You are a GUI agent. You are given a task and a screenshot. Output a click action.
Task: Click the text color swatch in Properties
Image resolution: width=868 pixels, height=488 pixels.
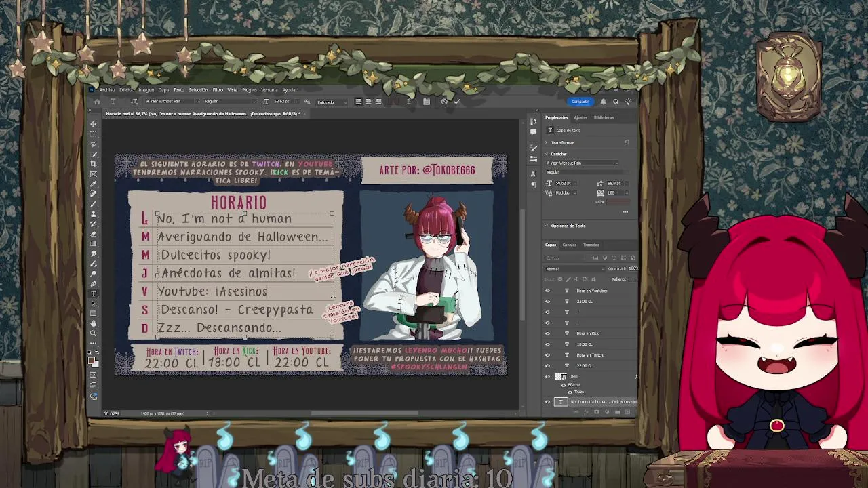(x=617, y=202)
